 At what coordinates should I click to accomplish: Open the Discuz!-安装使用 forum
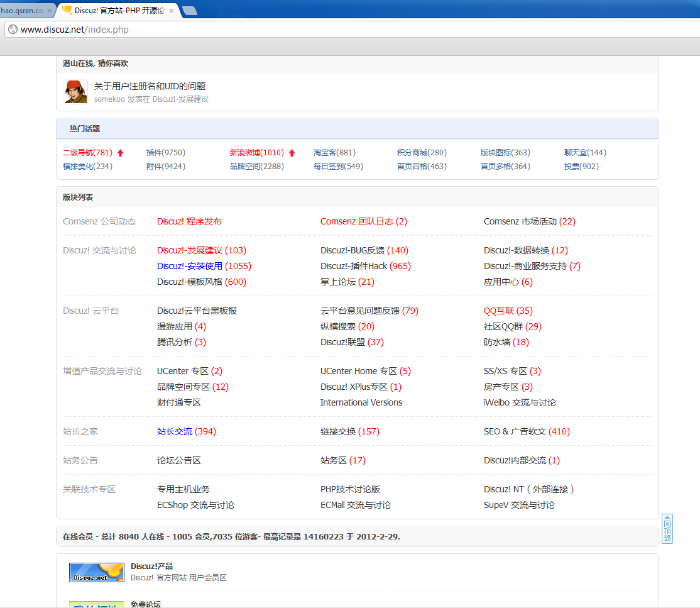(x=190, y=266)
